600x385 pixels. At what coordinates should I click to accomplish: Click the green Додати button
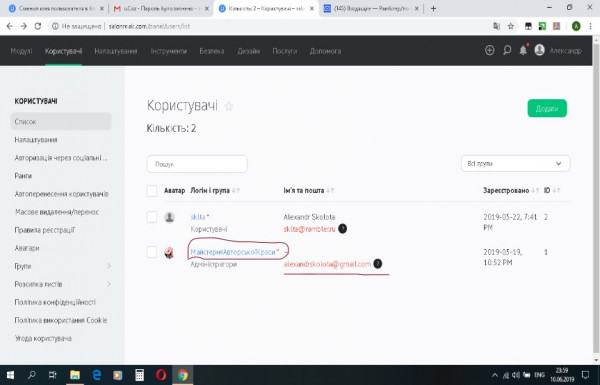(547, 109)
